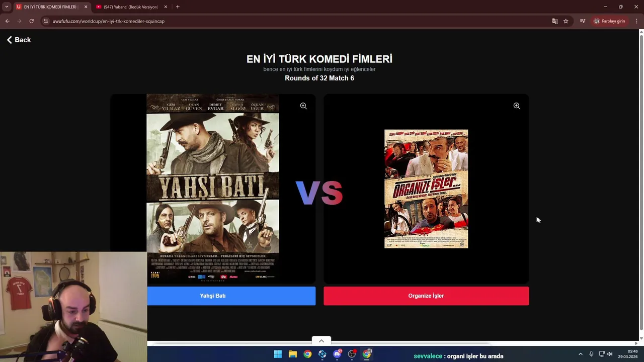The height and width of the screenshot is (362, 644).
Task: Open a new browser tab
Action: (x=178, y=7)
